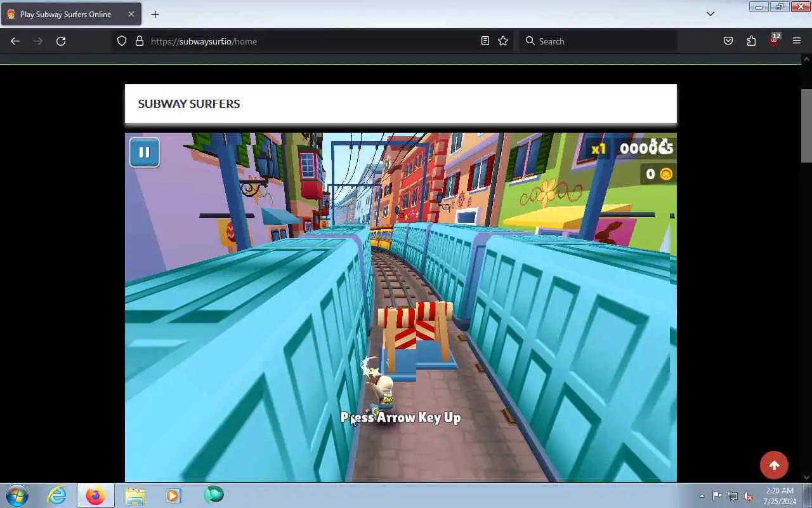Open the tracking protection shield icon
The height and width of the screenshot is (508, 812).
point(122,41)
